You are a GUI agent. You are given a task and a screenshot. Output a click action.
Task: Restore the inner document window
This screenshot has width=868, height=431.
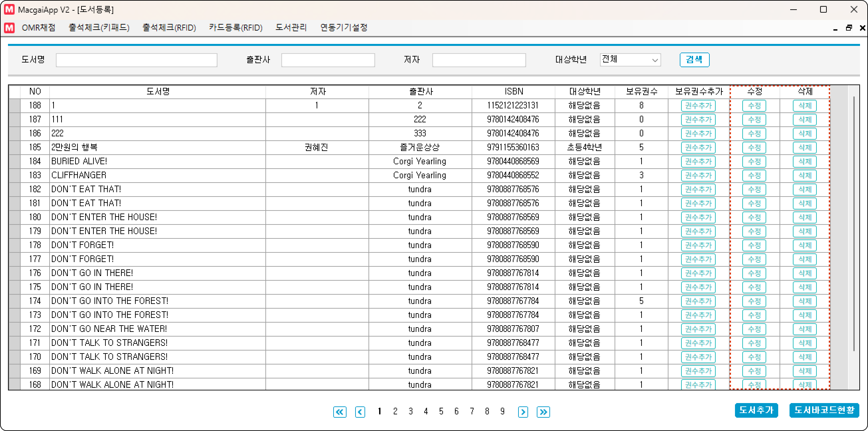pyautogui.click(x=849, y=28)
